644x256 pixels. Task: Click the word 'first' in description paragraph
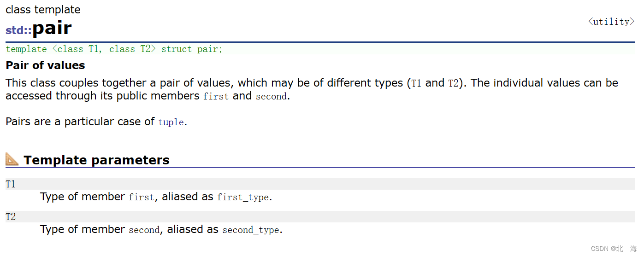pos(216,97)
